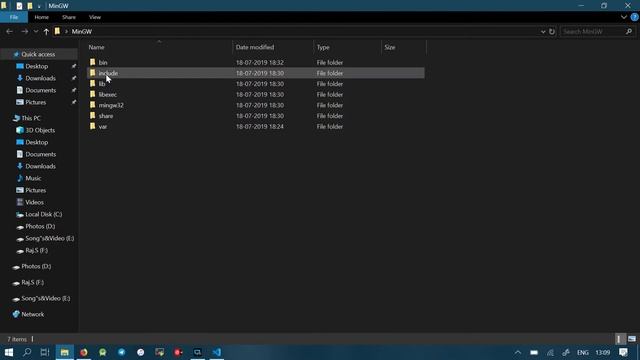Open the recent locations dropdown arrow
This screenshot has width=640, height=360.
pos(36,31)
